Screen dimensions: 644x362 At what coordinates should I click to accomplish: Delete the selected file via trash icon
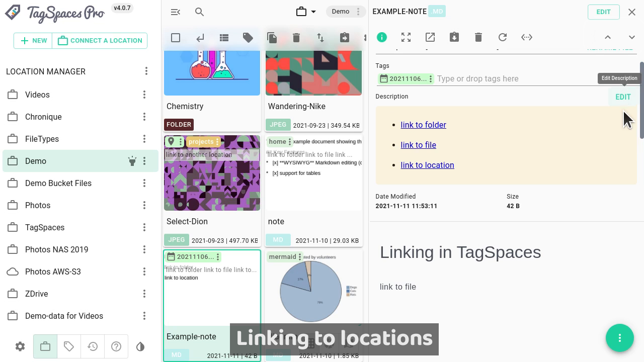tap(478, 37)
